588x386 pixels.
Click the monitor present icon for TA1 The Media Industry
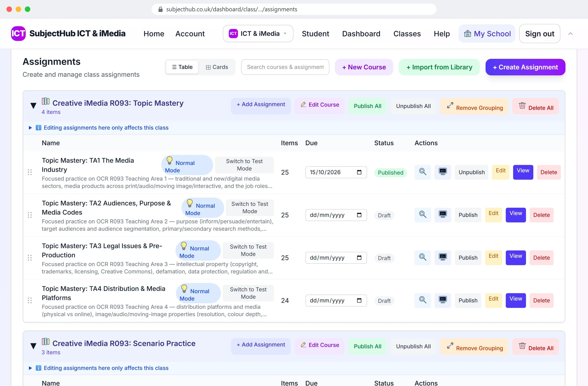coord(442,172)
